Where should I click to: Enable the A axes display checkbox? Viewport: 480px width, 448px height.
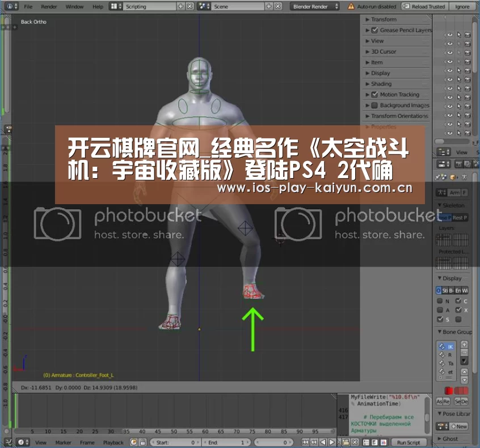click(x=440, y=310)
